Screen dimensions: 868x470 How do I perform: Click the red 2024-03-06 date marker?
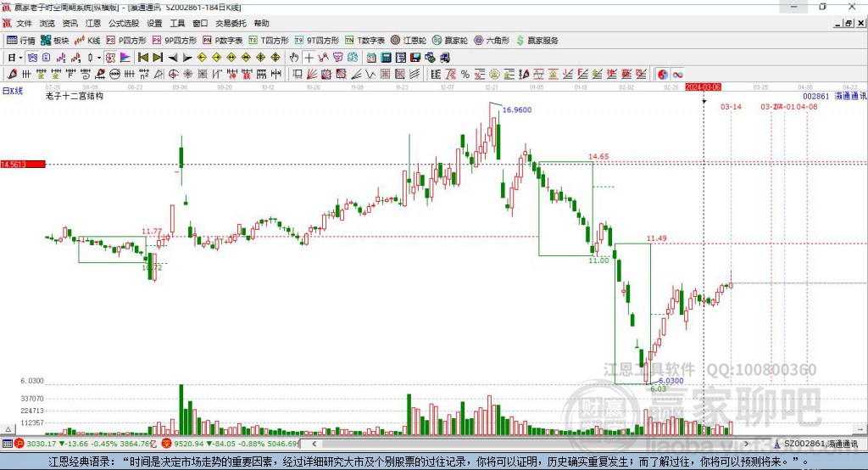(x=703, y=87)
